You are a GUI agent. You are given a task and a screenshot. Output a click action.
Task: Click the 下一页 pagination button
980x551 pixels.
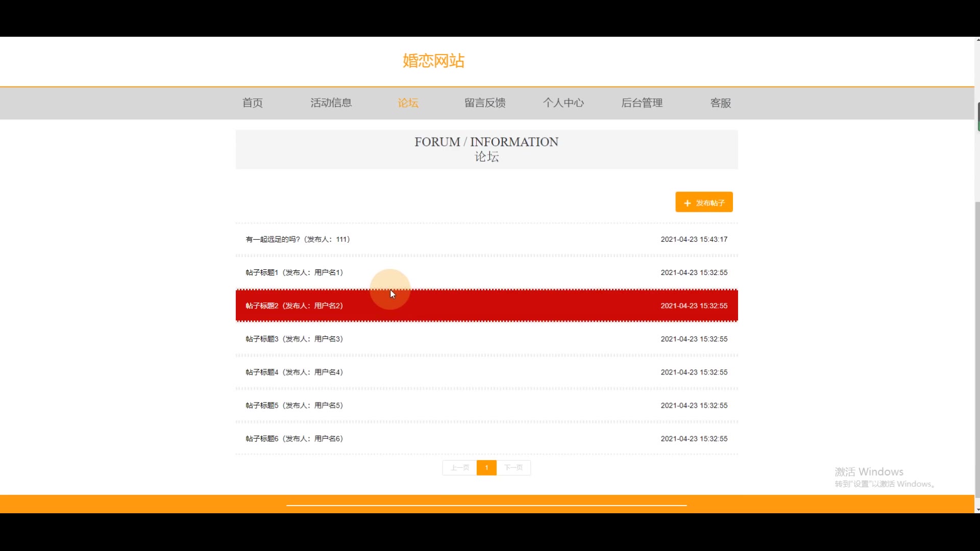tap(513, 467)
